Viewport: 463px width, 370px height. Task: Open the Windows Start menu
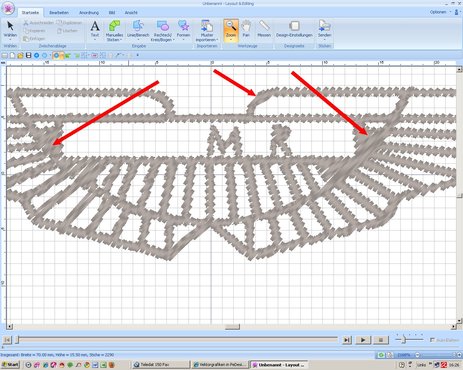tap(10, 365)
